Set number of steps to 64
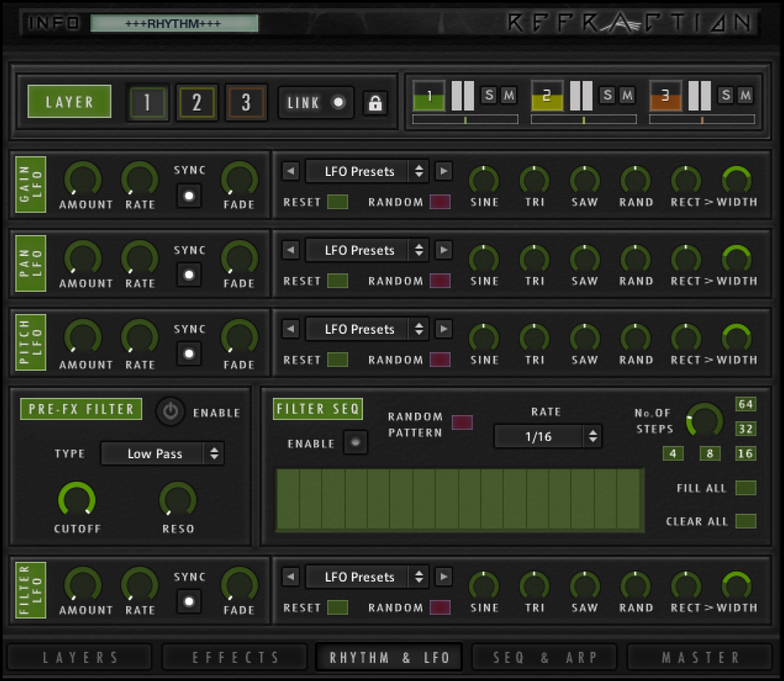The width and height of the screenshot is (784, 681). (745, 404)
